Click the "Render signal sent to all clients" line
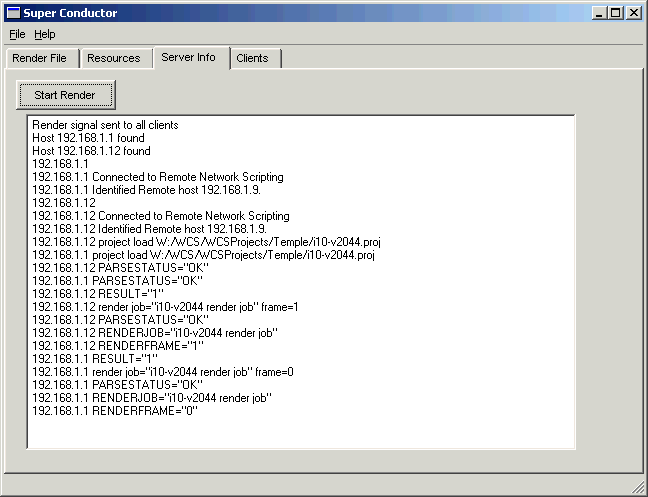Image resolution: width=648 pixels, height=497 pixels. pos(105,125)
